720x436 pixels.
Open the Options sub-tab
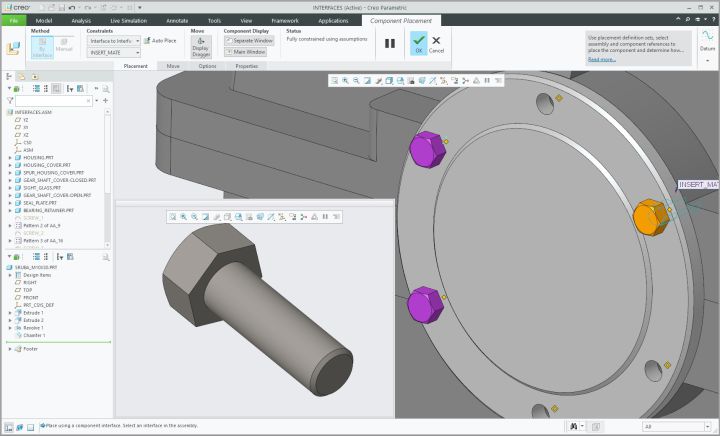[207, 66]
